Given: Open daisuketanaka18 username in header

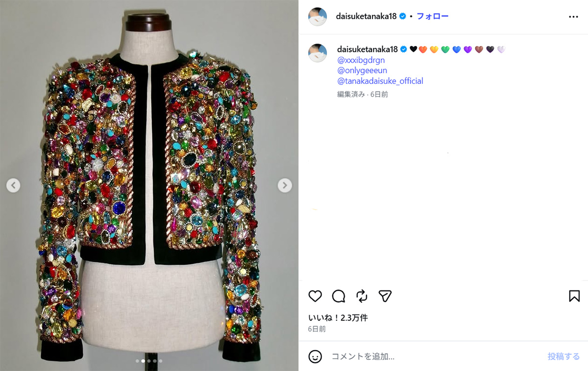Looking at the screenshot, I should pos(367,16).
